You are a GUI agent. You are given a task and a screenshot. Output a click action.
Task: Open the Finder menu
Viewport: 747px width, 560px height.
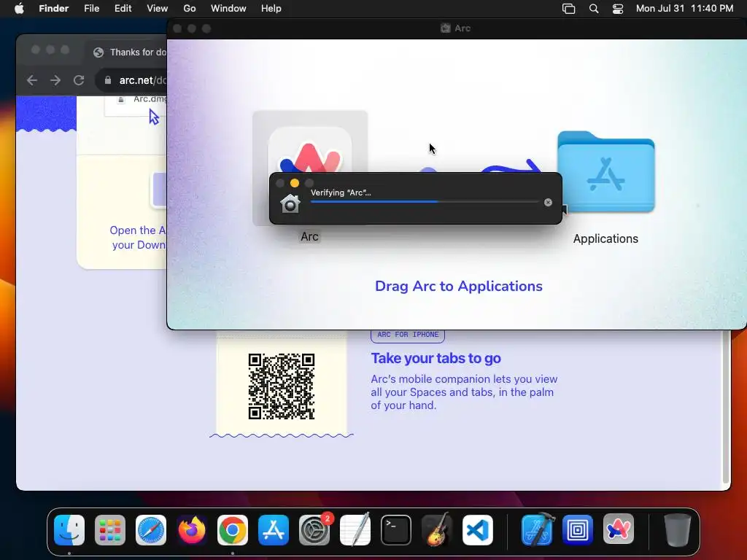54,9
